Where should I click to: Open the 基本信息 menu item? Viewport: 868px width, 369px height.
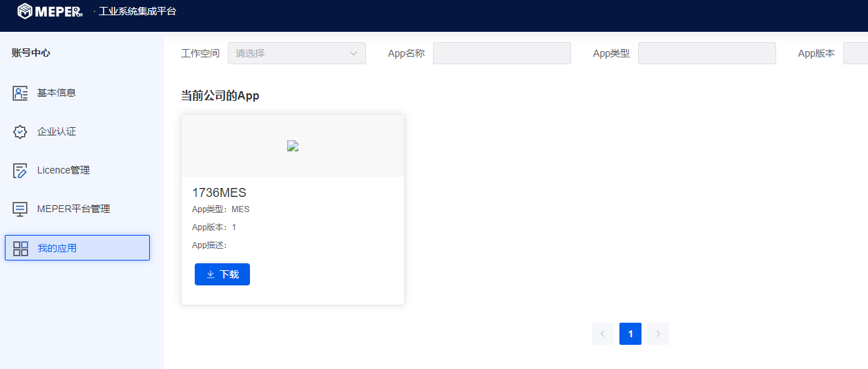[x=57, y=93]
